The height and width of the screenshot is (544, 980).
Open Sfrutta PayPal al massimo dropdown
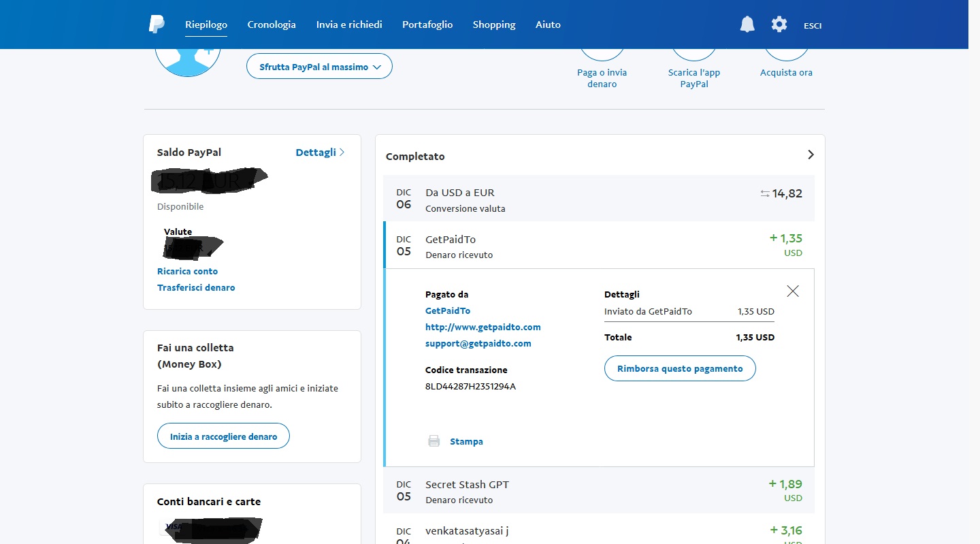(319, 67)
